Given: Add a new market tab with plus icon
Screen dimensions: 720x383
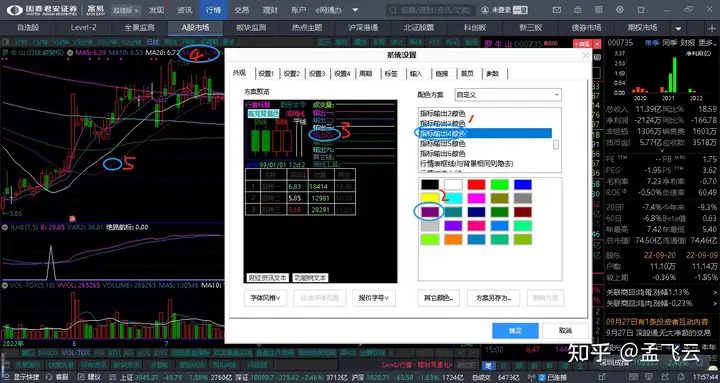Looking at the screenshot, I should [x=712, y=28].
